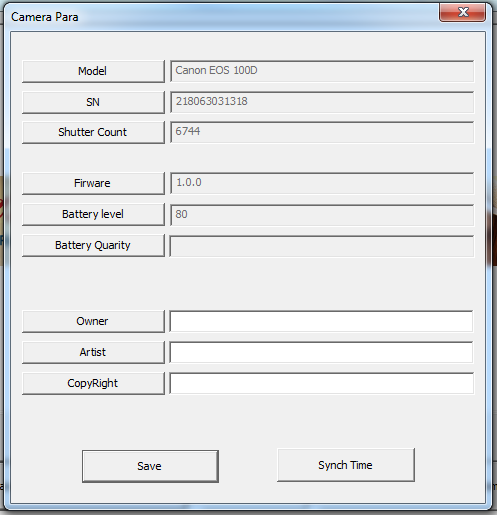
Task: Click the Model label button
Action: [94, 72]
